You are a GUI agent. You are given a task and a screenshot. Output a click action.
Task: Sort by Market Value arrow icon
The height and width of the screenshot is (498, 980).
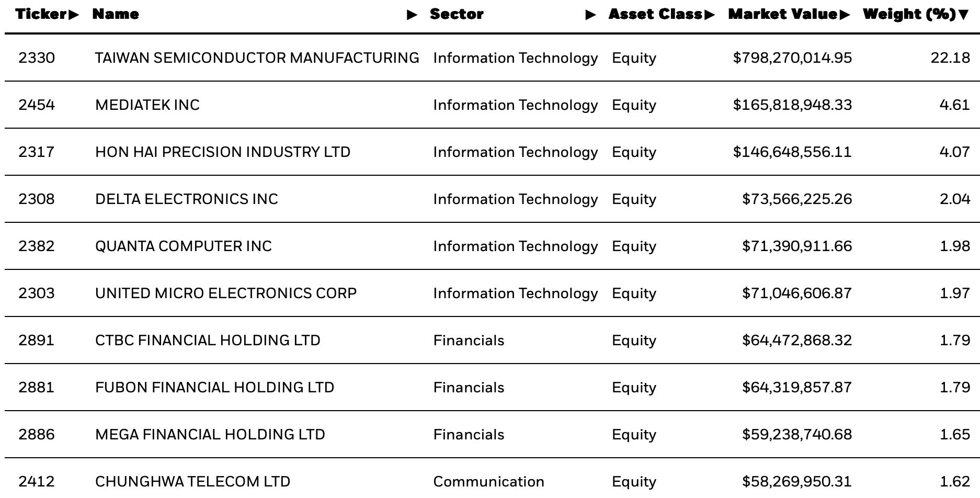click(845, 15)
